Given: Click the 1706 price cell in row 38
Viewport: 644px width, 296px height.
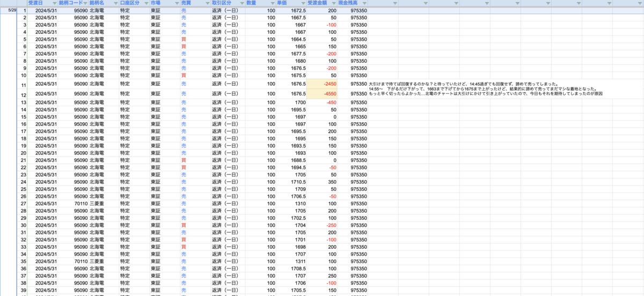Looking at the screenshot, I should click(291, 283).
